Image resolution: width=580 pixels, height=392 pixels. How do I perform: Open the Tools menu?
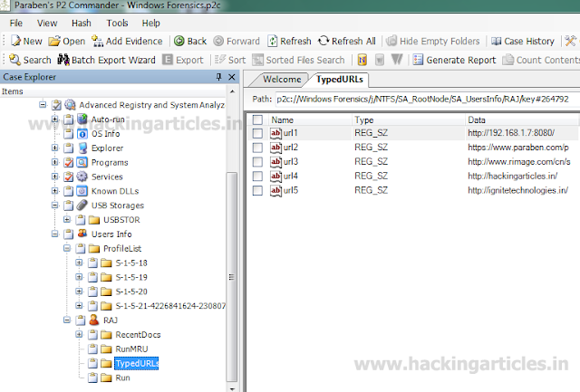[x=117, y=23]
